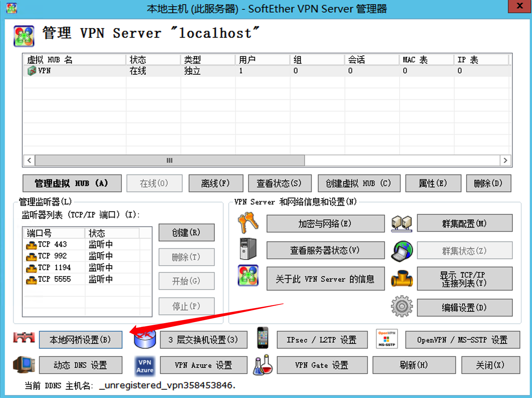Screen dimensions: 532x398
Task: Click the keys icon for encryption settings
Action: [248, 223]
